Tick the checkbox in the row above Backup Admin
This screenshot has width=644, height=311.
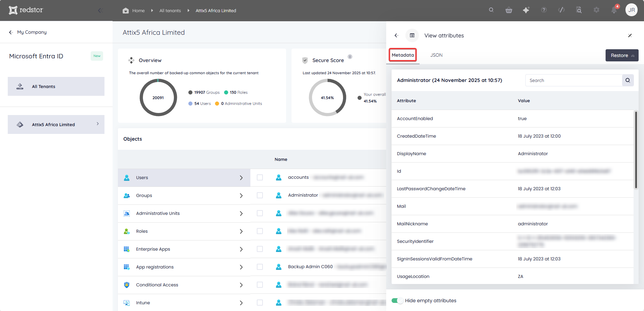260,249
